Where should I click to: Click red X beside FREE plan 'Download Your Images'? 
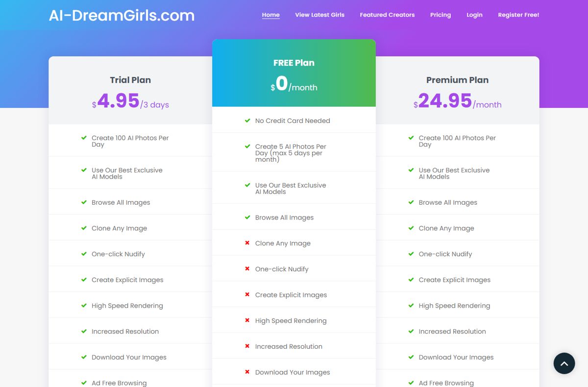click(x=247, y=372)
